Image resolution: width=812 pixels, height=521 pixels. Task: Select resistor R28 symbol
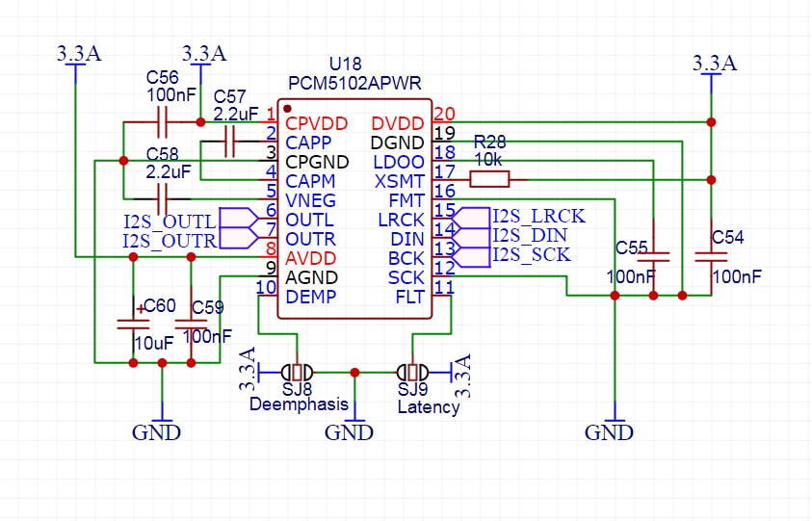tap(489, 179)
